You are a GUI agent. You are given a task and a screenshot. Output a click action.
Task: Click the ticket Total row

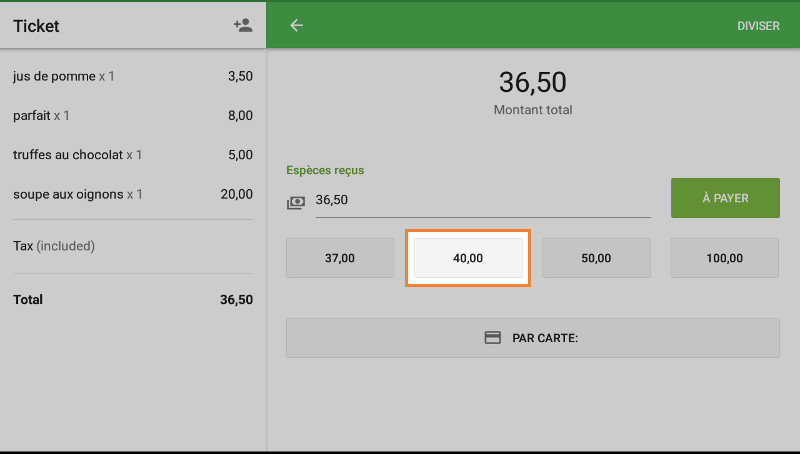132,299
